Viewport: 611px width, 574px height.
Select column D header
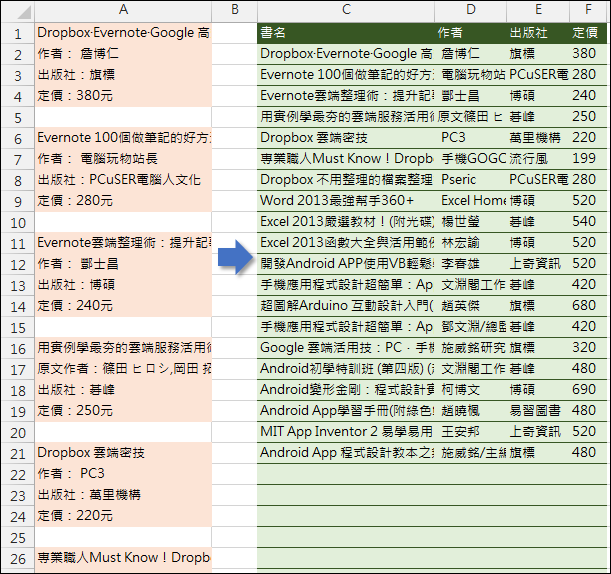tap(471, 10)
